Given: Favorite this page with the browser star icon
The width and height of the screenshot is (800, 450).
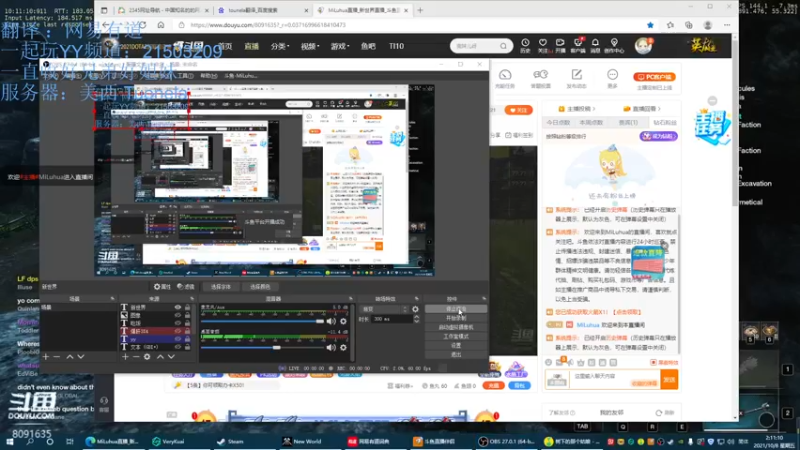Looking at the screenshot, I should (x=650, y=25).
